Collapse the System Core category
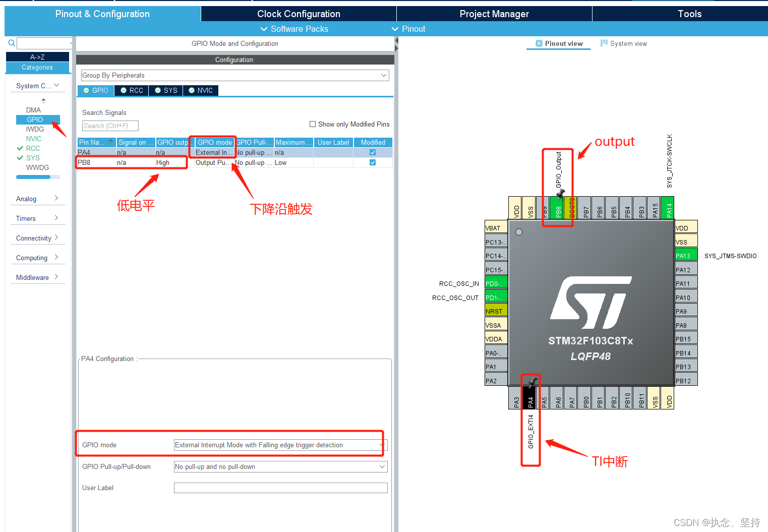 (38, 86)
